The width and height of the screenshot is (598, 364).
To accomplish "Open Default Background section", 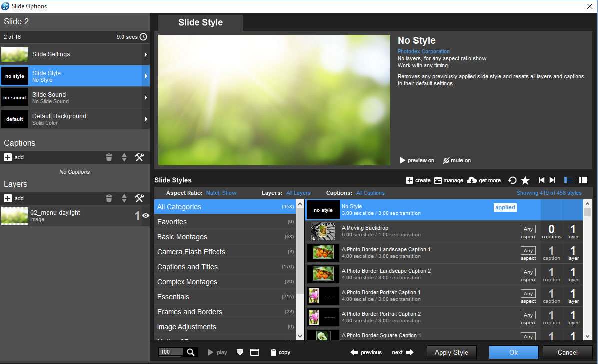I will pyautogui.click(x=75, y=119).
